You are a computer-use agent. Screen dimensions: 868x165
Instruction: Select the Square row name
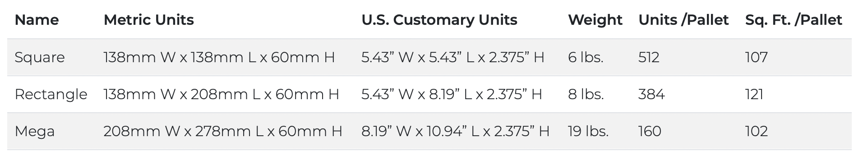click(x=40, y=57)
